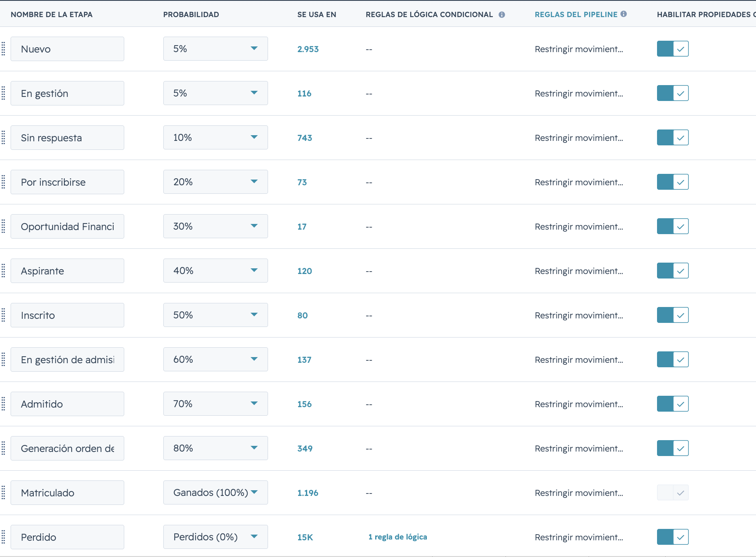Toggle the properties switch on Perdido row

click(x=672, y=537)
